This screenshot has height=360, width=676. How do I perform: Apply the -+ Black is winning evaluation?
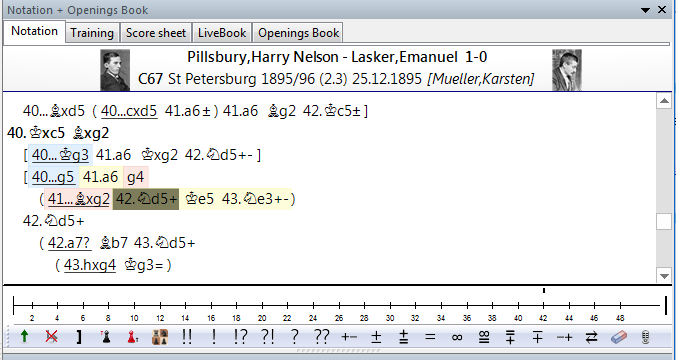click(x=564, y=337)
